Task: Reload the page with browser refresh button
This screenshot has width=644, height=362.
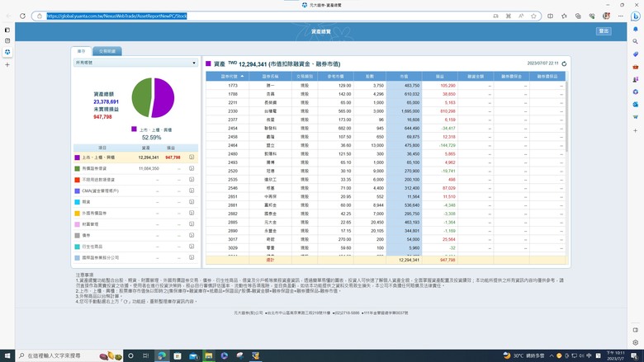Action: pyautogui.click(x=22, y=16)
